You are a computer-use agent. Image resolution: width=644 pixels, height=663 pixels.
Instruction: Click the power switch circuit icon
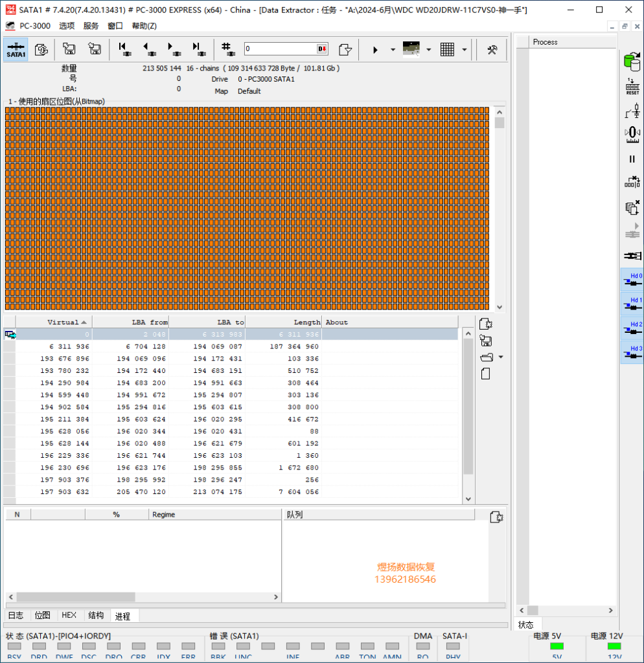coord(632,111)
